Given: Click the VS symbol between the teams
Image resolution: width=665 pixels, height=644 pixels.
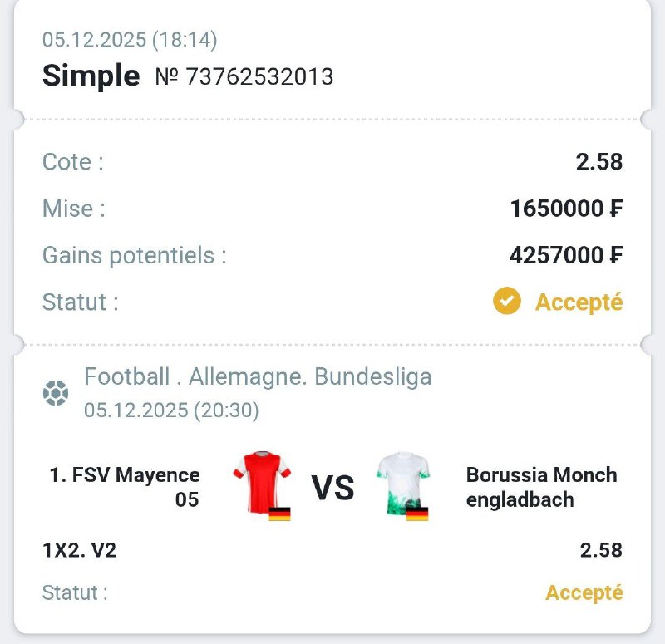Looking at the screenshot, I should 333,488.
